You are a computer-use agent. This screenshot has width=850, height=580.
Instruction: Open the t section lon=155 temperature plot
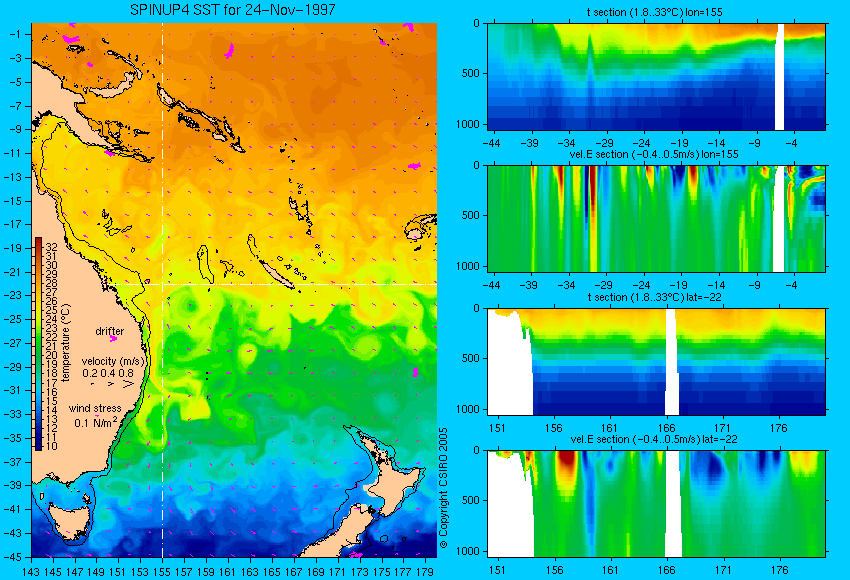point(656,76)
